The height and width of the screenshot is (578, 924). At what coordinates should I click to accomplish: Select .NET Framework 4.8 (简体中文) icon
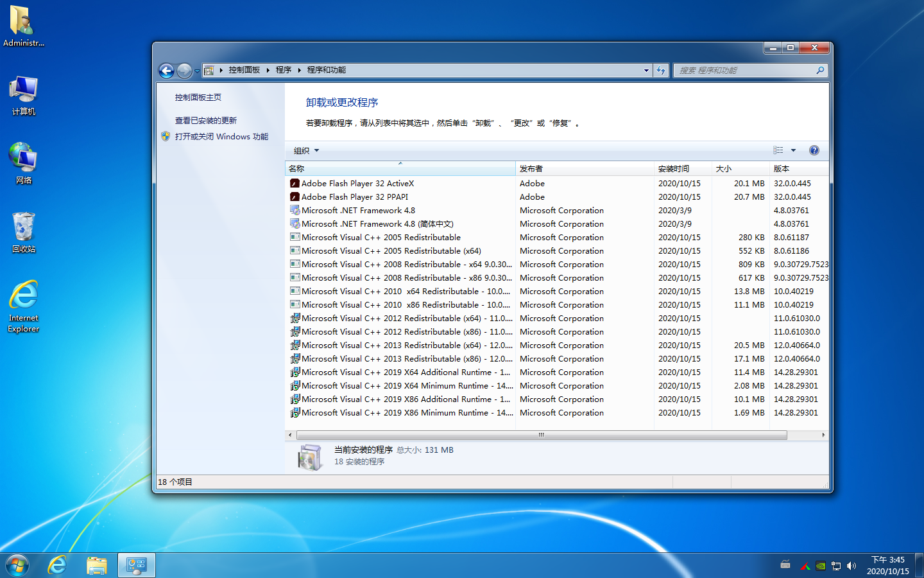point(295,224)
